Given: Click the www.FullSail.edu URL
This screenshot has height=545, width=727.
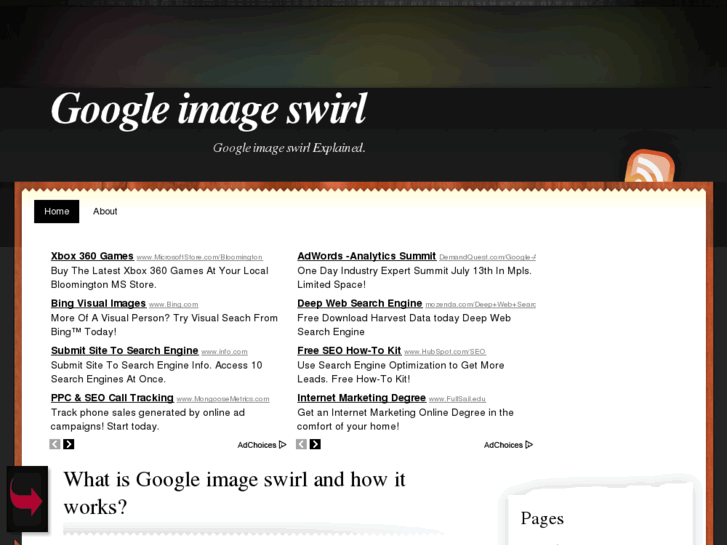Looking at the screenshot, I should coord(458,399).
